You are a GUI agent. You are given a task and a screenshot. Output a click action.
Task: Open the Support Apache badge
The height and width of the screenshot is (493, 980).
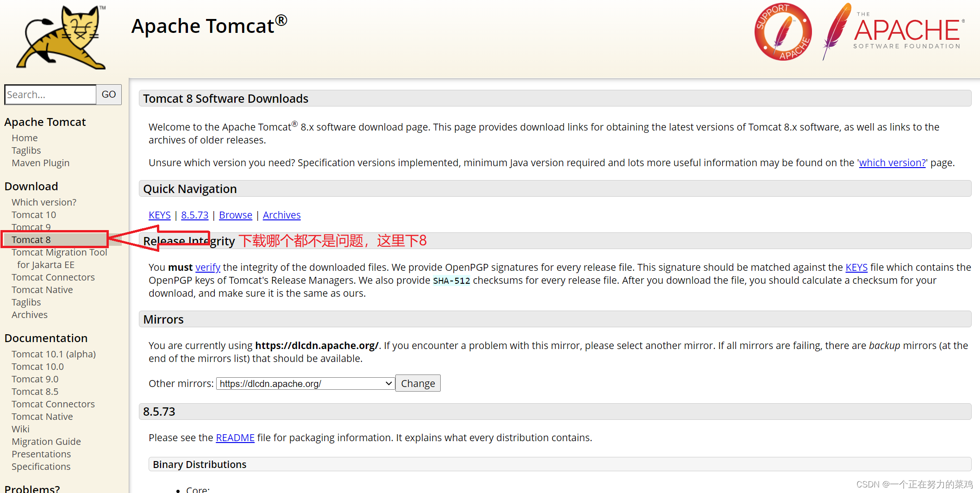pyautogui.click(x=783, y=32)
